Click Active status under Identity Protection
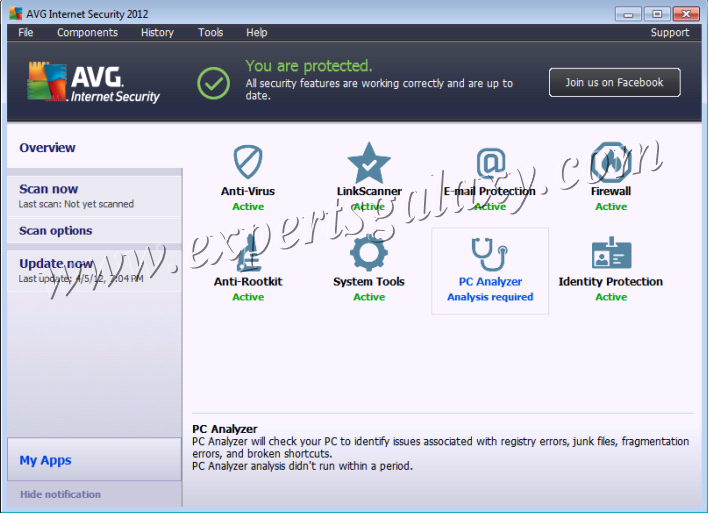This screenshot has height=513, width=708. tap(611, 297)
